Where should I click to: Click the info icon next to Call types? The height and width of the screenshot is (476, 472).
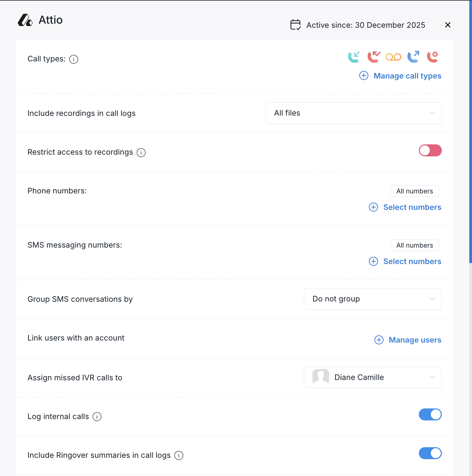[74, 59]
